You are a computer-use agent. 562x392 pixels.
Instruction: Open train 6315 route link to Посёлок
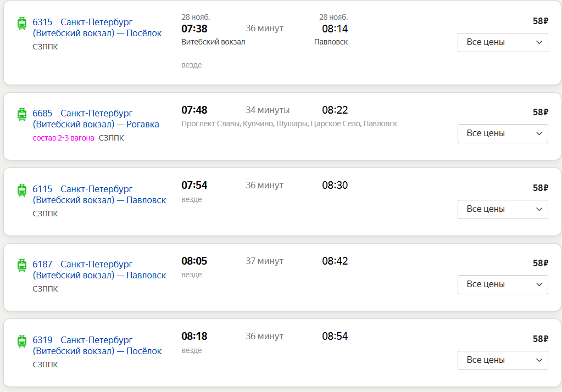(97, 28)
